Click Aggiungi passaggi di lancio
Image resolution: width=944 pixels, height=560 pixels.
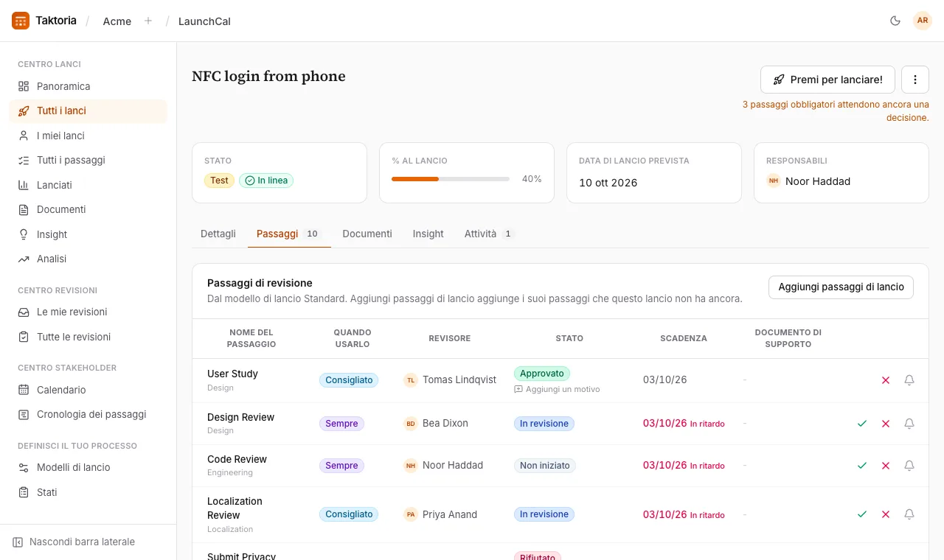841,287
